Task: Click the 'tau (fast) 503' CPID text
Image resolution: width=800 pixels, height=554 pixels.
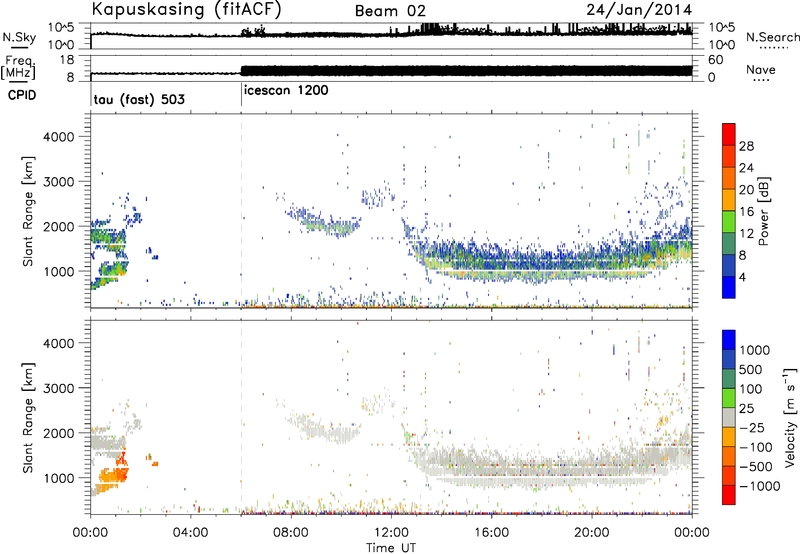Action: [139, 99]
